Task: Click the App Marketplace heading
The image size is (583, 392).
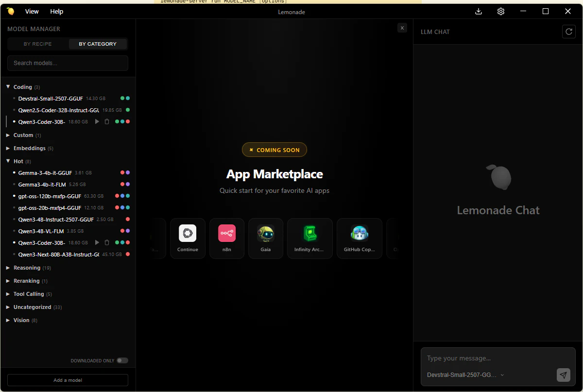Action: 274,174
